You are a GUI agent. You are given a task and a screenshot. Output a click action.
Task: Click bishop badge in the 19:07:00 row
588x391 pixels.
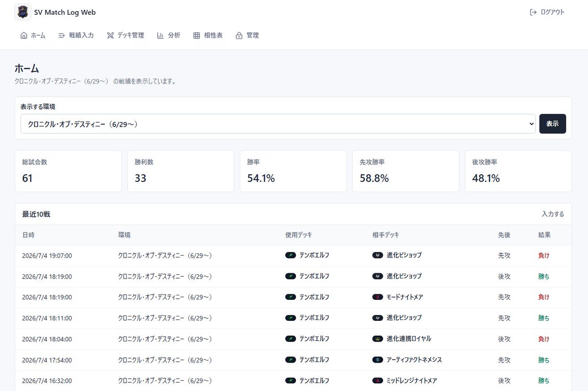click(377, 255)
